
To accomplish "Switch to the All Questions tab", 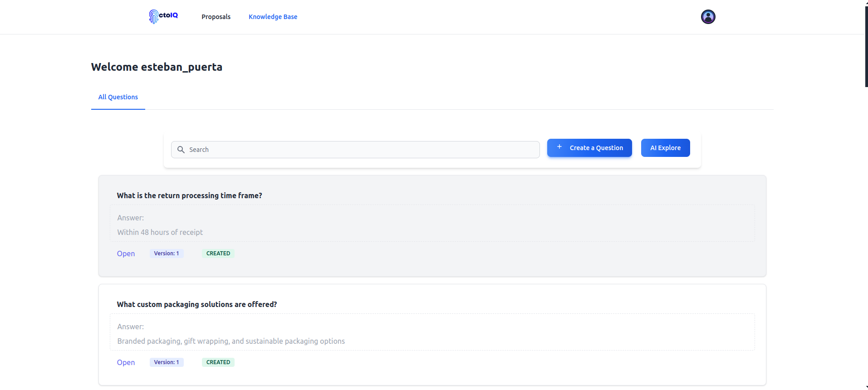I will pos(118,97).
